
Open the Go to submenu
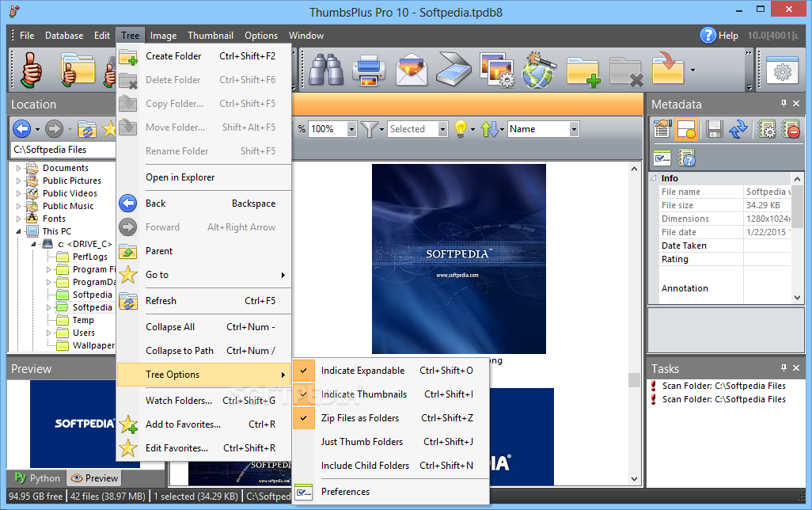[204, 275]
